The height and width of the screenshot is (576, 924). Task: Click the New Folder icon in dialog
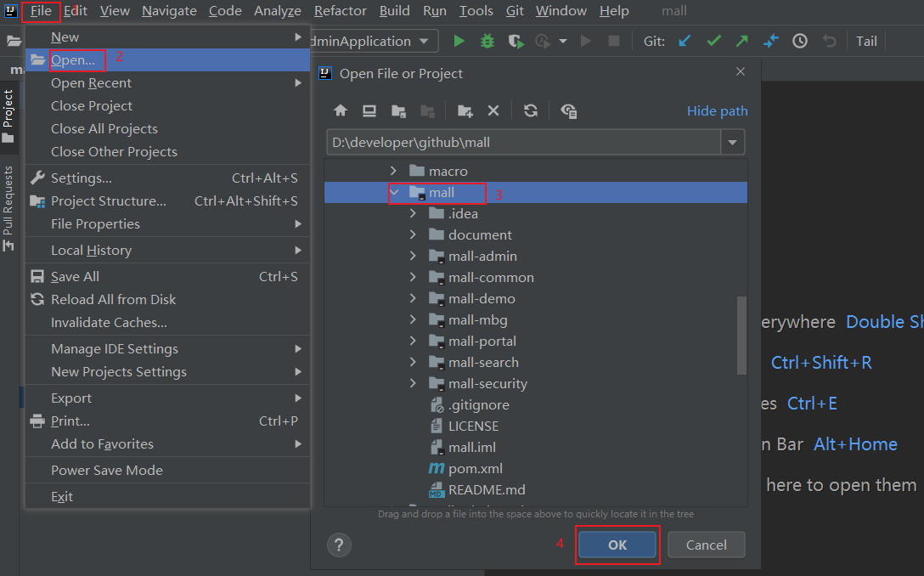(465, 110)
